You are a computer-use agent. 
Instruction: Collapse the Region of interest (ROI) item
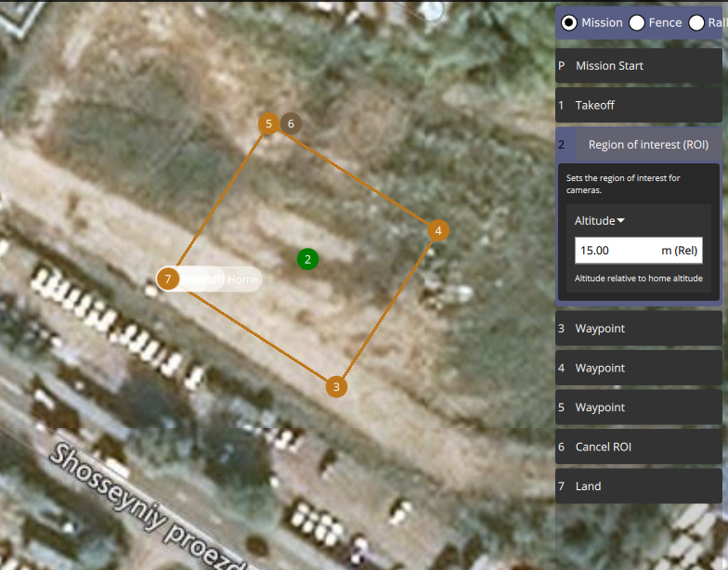639,145
